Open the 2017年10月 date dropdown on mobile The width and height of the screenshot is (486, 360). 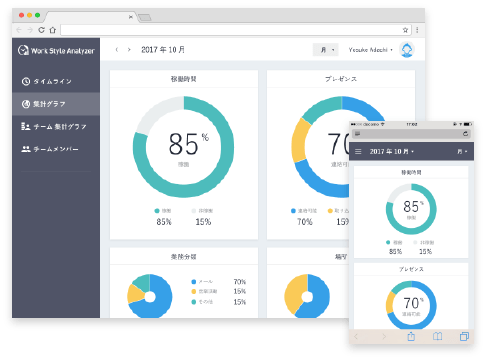(x=392, y=151)
